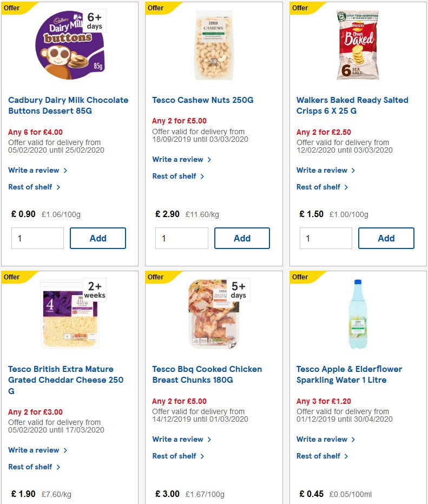Expand Rest of shelf for Grated Cheddar Cheese
The image size is (428, 504).
click(31, 467)
